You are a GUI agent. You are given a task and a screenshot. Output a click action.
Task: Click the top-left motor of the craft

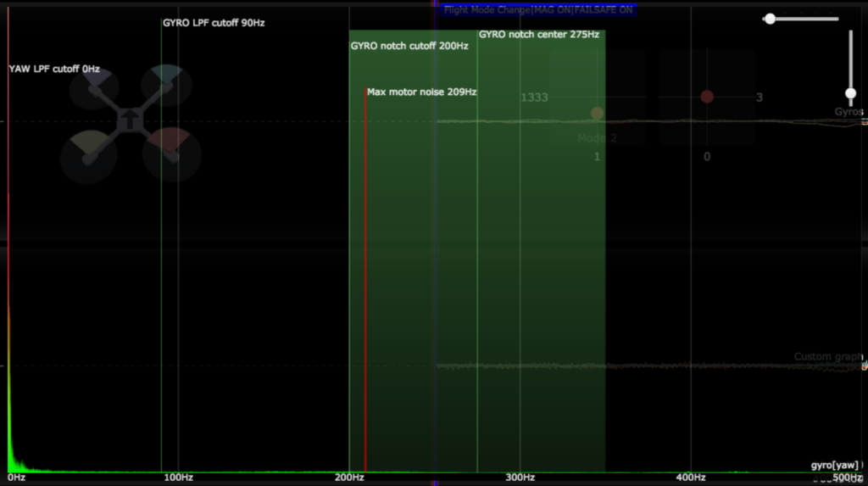point(95,87)
